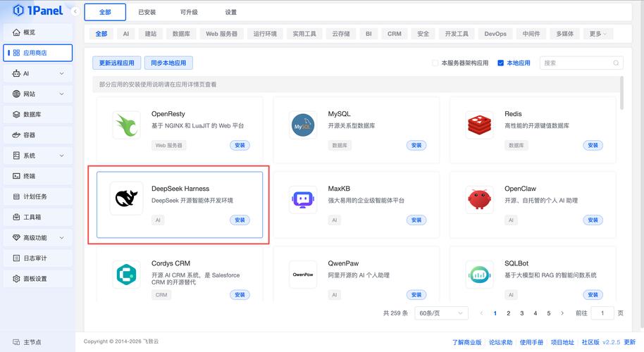Image resolution: width=644 pixels, height=352 pixels.
Task: Click 主节点 at sidebar bottom
Action: 27,341
